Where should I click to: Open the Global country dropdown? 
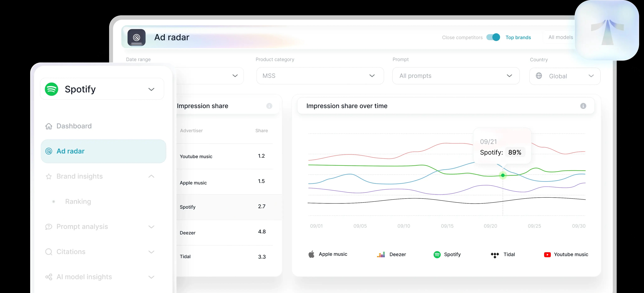[x=565, y=76]
